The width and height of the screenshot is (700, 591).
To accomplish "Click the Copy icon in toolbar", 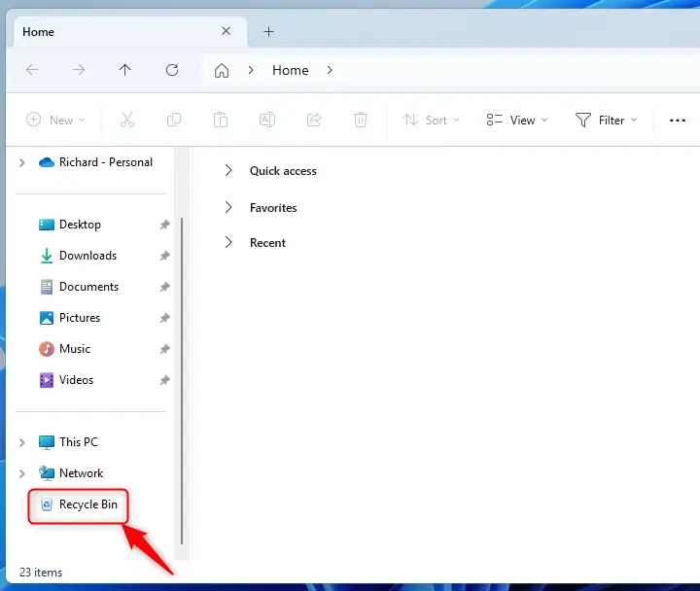I will pyautogui.click(x=174, y=120).
